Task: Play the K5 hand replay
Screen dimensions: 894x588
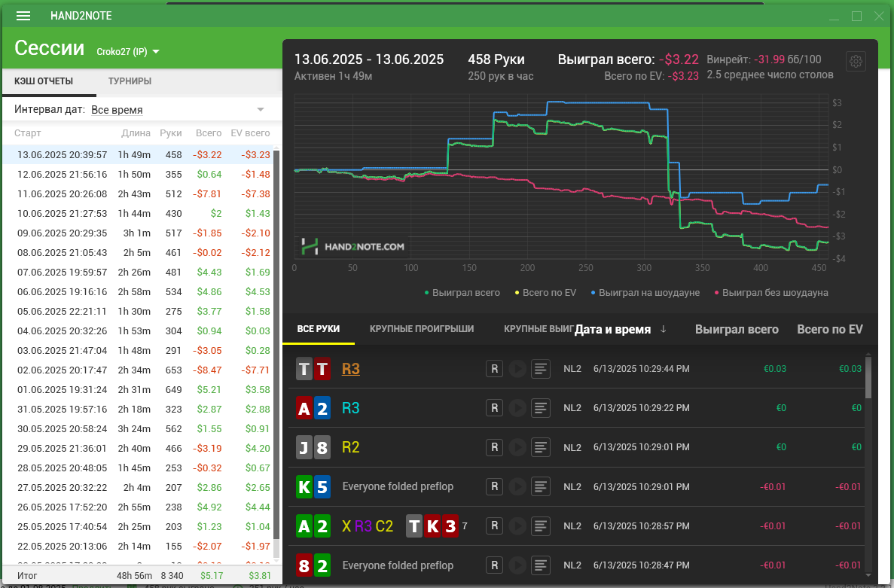Action: tap(517, 486)
